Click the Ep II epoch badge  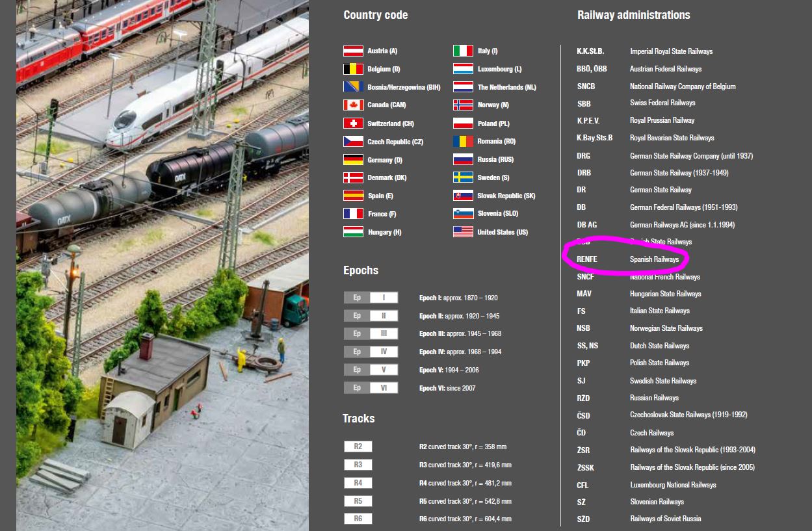(x=371, y=316)
